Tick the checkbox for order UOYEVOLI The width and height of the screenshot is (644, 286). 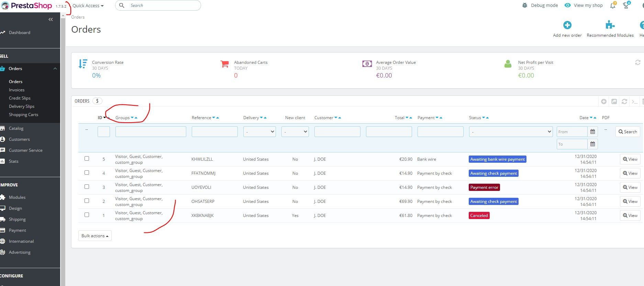[x=87, y=187]
